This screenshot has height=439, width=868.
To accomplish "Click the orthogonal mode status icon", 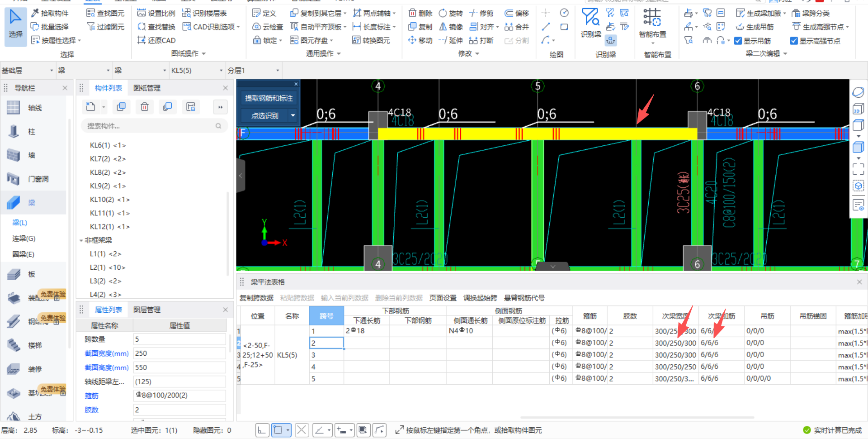I will [262, 430].
